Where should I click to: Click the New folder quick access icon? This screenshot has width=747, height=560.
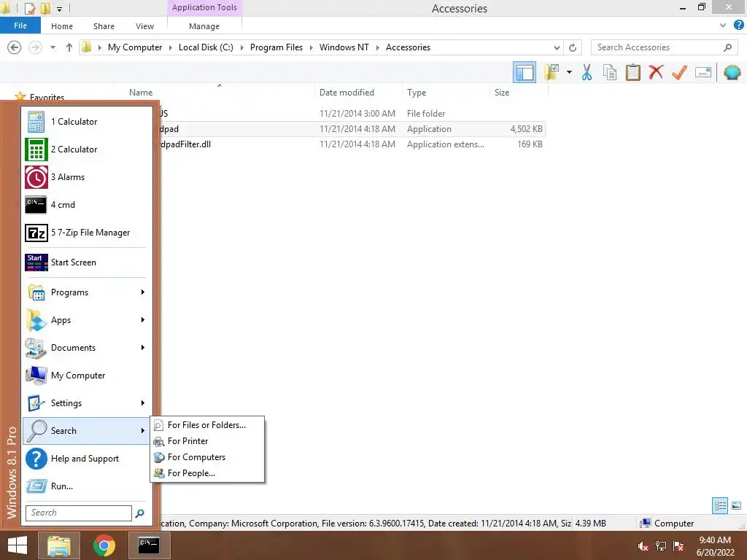[45, 8]
